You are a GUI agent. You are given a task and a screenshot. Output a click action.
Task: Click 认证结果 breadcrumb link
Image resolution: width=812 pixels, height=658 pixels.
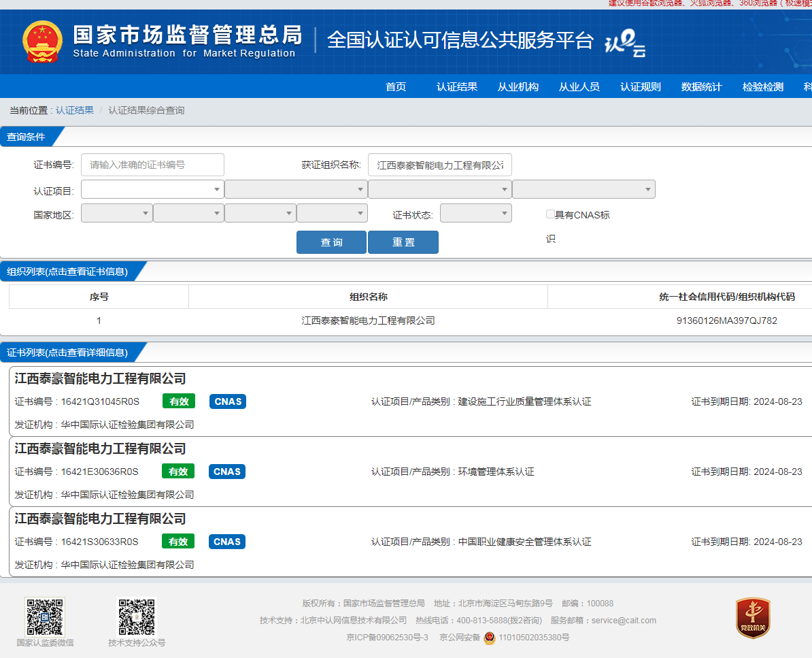(x=75, y=110)
